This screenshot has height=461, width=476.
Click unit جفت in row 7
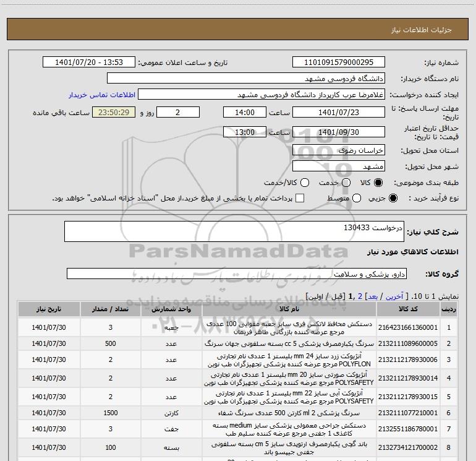[x=171, y=429]
